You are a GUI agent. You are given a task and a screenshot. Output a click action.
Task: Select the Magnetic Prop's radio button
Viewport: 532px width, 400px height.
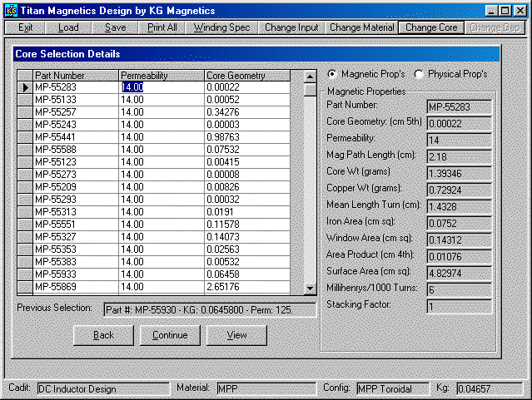[332, 74]
